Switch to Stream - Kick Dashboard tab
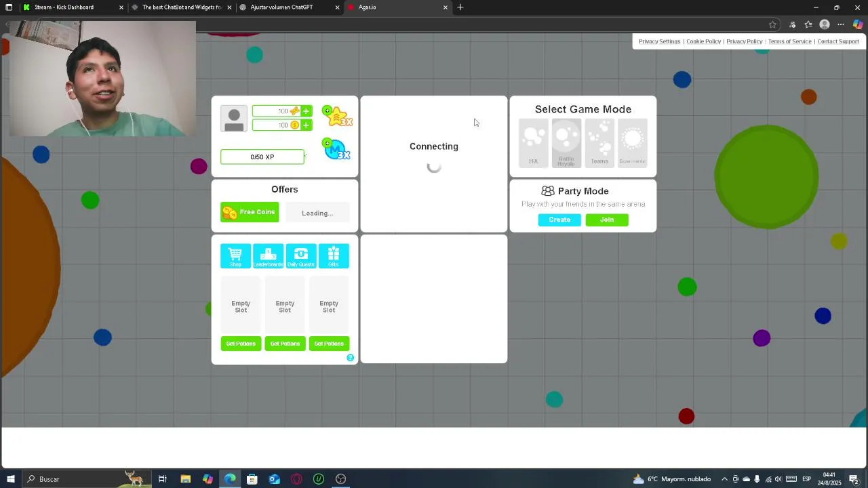Viewport: 868px width, 488px height. 73,7
